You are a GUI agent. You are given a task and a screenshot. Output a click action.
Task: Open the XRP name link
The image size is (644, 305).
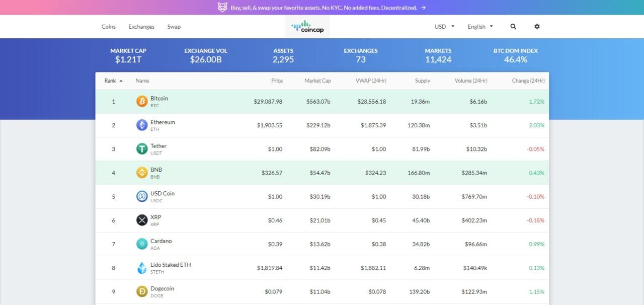(156, 216)
